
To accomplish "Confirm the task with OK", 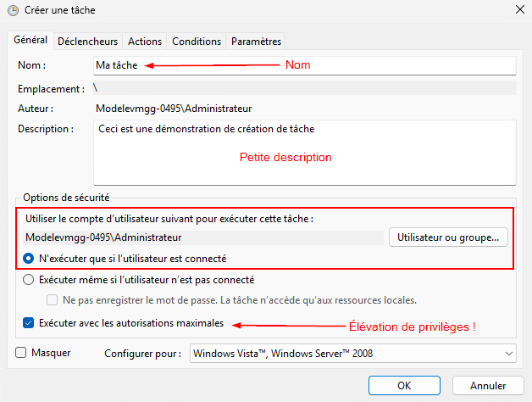I will 404,386.
